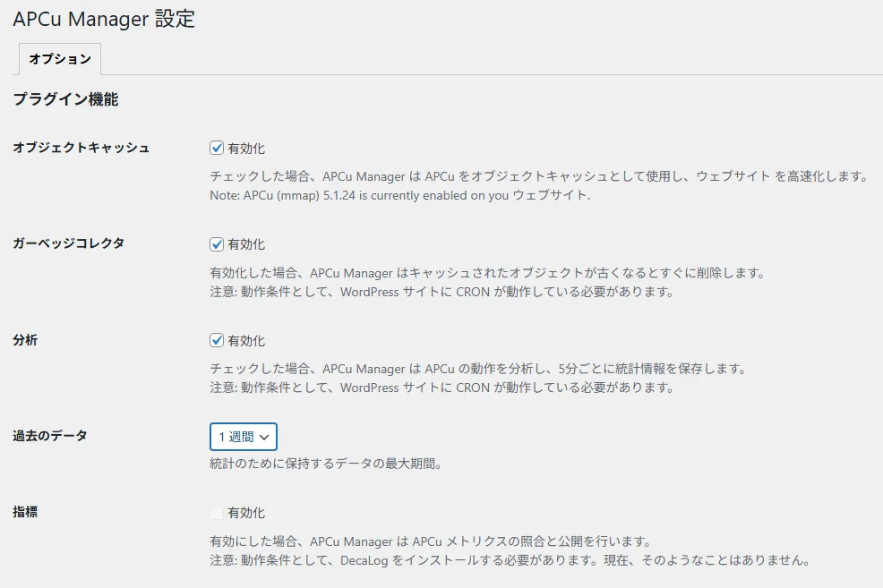The width and height of the screenshot is (883, 588).
Task: Click the APCu Manager 設定 page title
Action: point(104,19)
